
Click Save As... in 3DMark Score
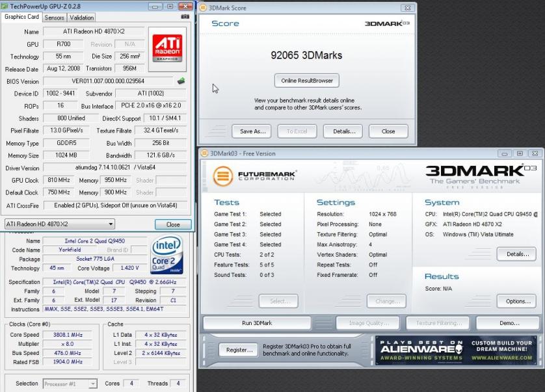click(253, 131)
